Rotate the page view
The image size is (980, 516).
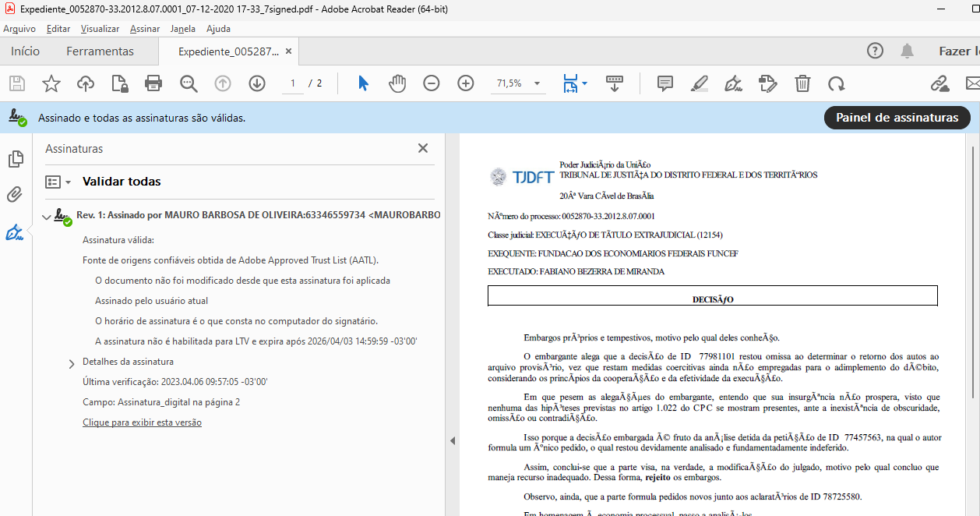(x=837, y=83)
